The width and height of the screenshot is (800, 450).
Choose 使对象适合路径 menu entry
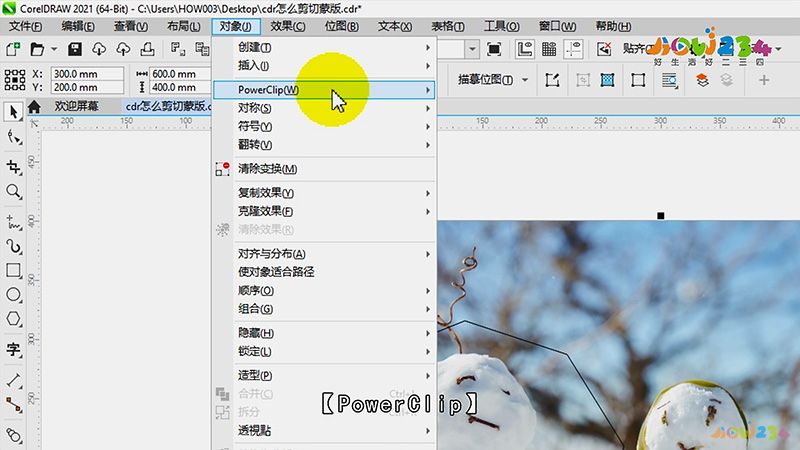pyautogui.click(x=324, y=272)
